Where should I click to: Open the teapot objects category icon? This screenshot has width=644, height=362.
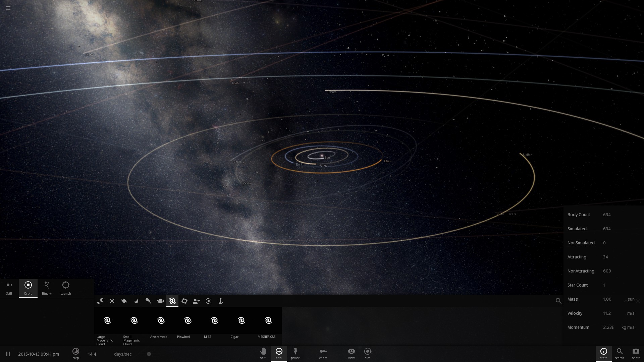tap(160, 301)
